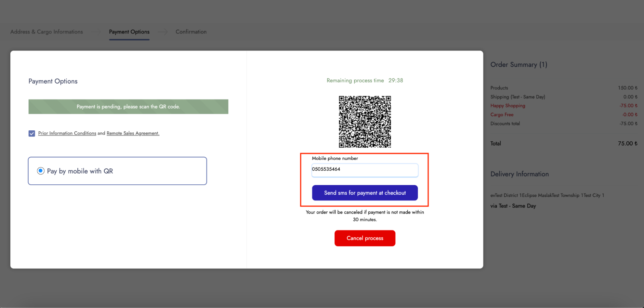
Task: Untick the sales agreement checkbox
Action: (32, 134)
